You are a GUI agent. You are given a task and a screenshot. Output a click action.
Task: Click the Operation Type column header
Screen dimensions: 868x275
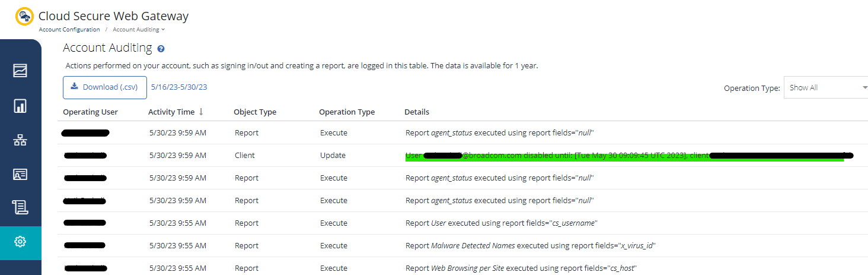346,112
